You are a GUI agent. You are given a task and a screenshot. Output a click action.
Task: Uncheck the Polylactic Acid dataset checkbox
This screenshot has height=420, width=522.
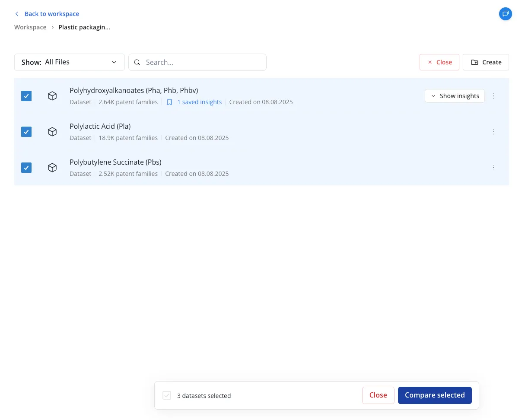click(26, 132)
